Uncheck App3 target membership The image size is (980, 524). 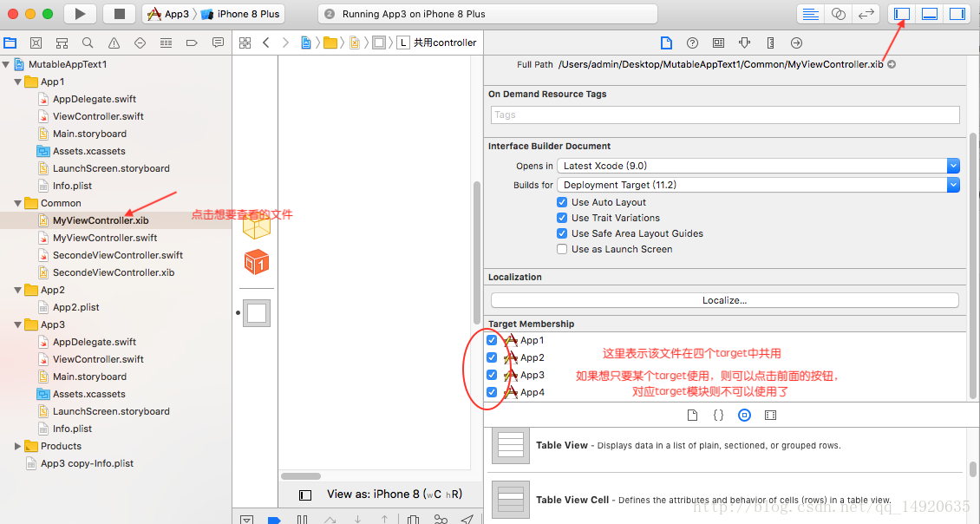pos(492,375)
